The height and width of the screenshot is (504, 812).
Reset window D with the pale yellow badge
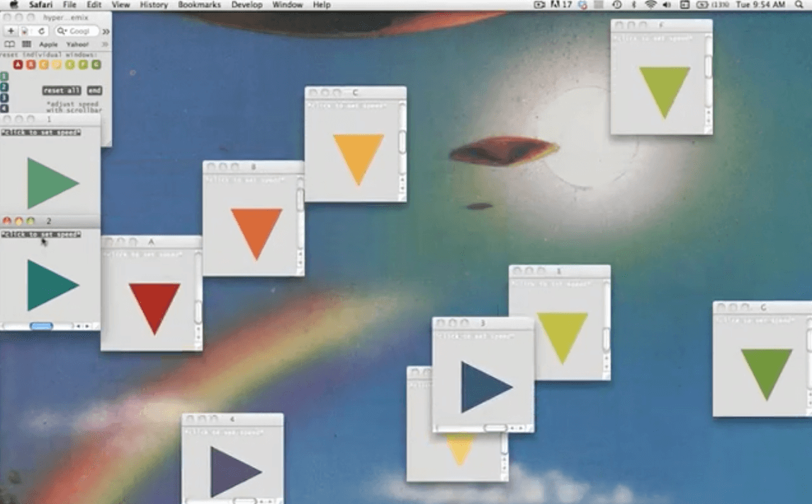click(57, 64)
